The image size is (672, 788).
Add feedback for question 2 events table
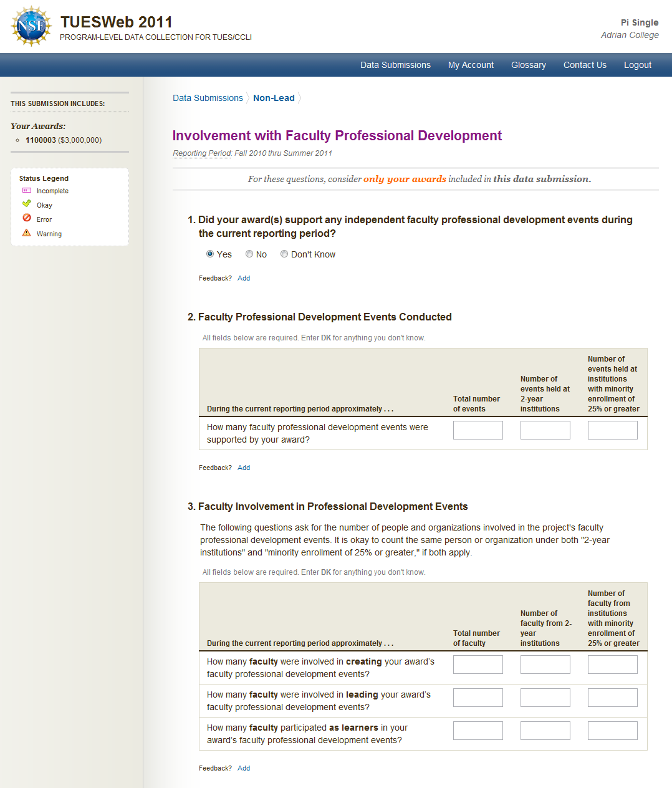tap(244, 468)
